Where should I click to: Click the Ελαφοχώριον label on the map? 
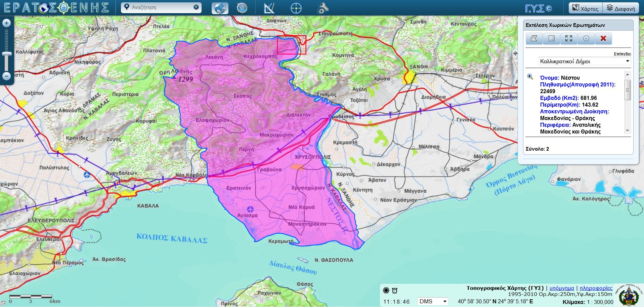click(212, 120)
